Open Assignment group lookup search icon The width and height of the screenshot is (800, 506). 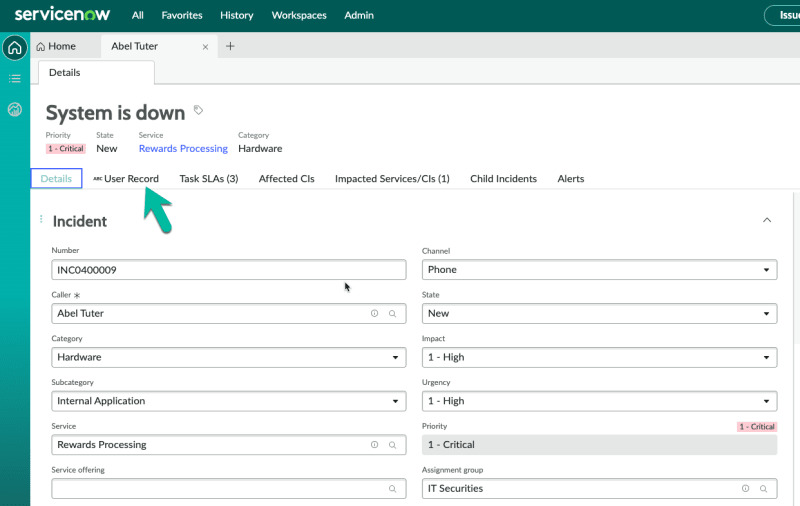[x=763, y=489]
